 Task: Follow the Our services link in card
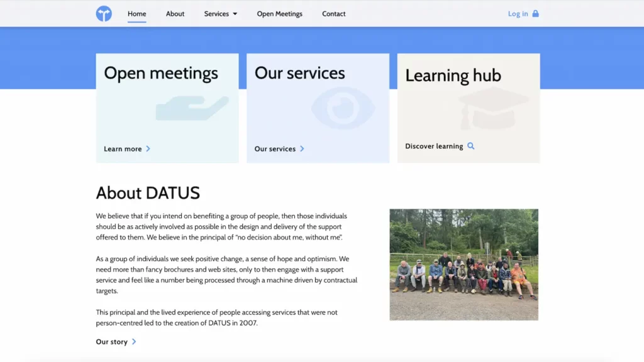(x=275, y=149)
